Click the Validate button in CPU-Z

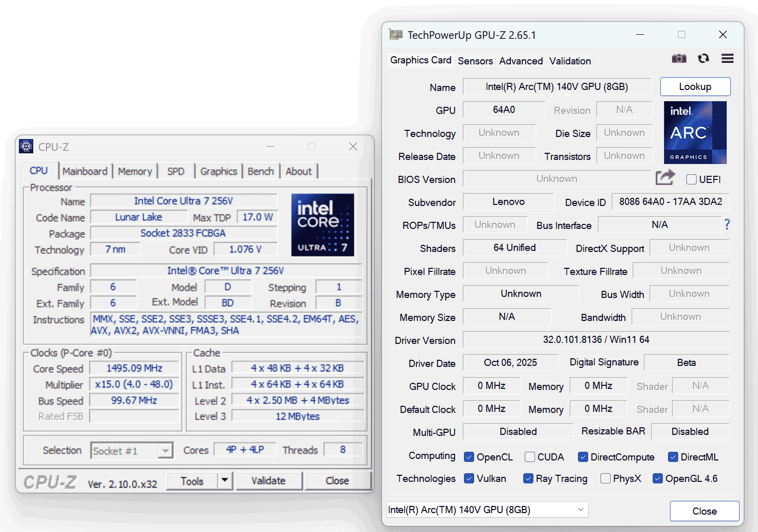click(x=268, y=480)
